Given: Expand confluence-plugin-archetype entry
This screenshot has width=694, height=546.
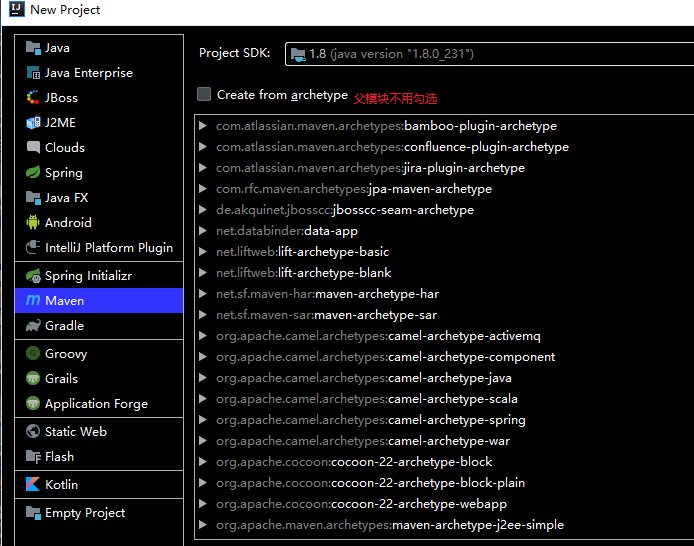Looking at the screenshot, I should 203,146.
